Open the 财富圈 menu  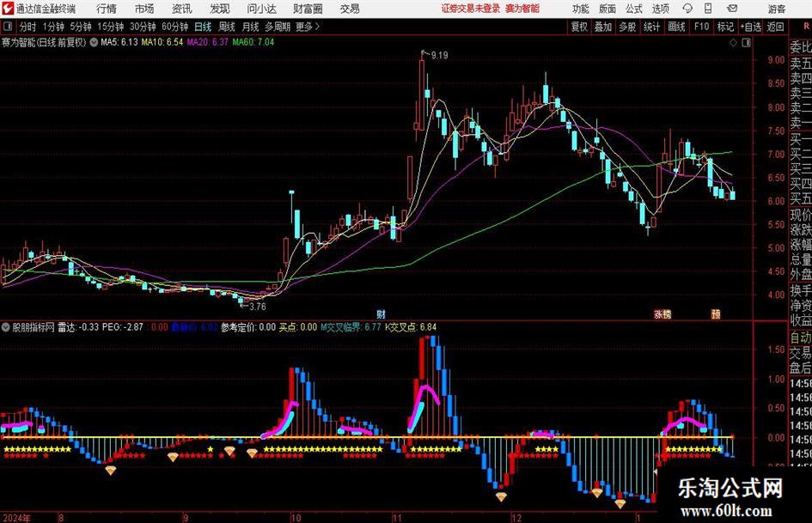point(308,9)
